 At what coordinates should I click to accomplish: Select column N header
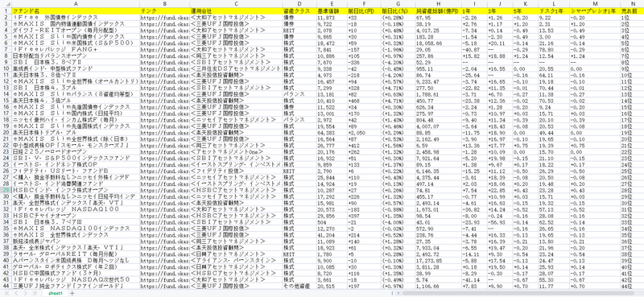631,3
